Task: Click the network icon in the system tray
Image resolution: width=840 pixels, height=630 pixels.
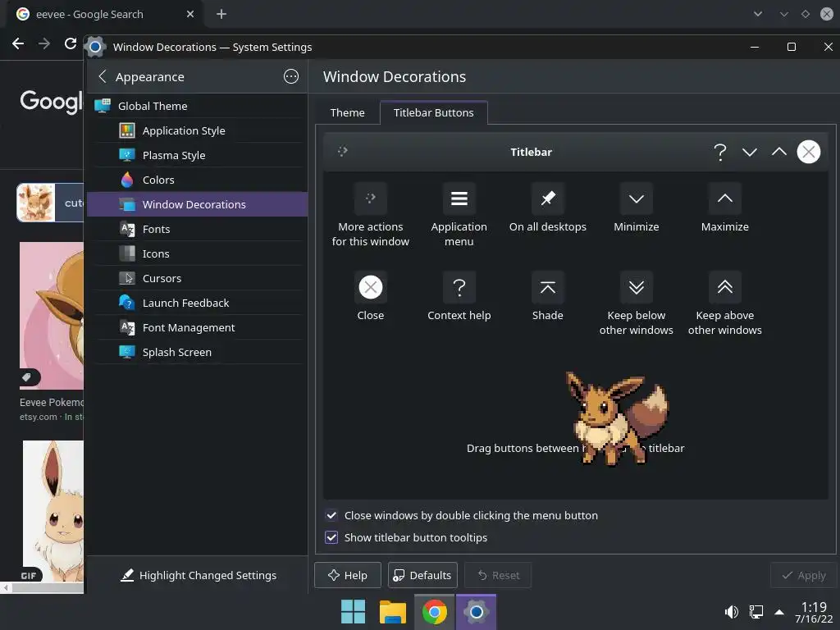Action: click(x=756, y=612)
